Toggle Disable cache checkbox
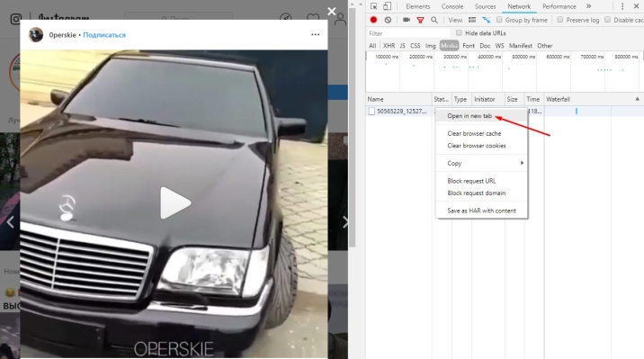The image size is (644, 359). pos(607,20)
